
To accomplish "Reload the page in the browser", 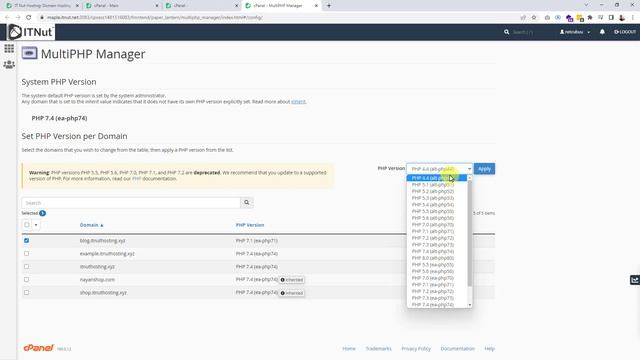I will pyautogui.click(x=29, y=18).
